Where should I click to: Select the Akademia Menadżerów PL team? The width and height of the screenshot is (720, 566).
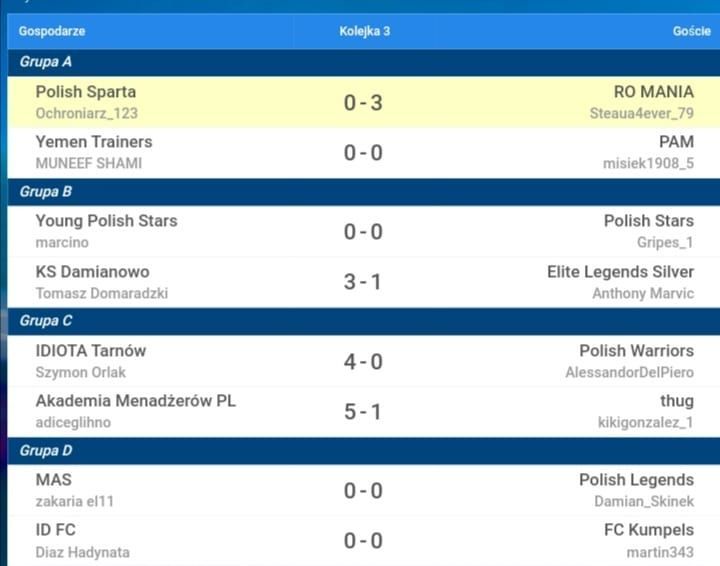pos(135,401)
